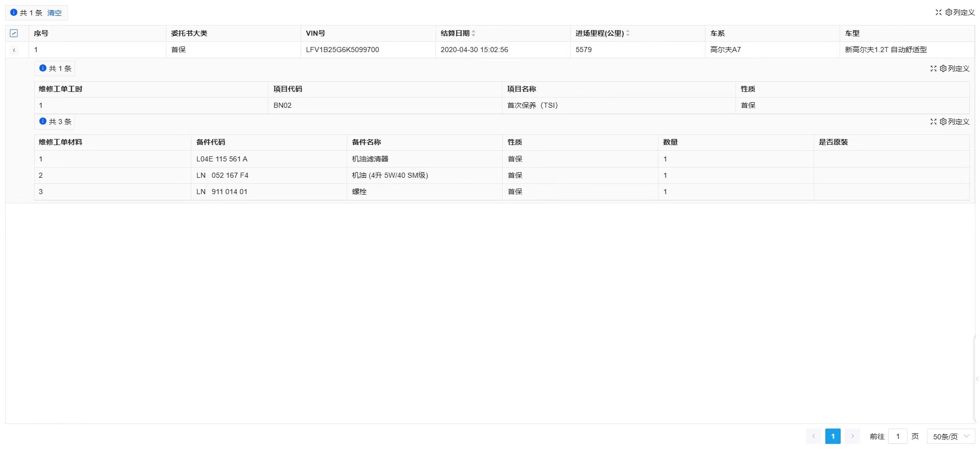Click the 螺栓 part name
This screenshot has width=980, height=449.
click(359, 192)
